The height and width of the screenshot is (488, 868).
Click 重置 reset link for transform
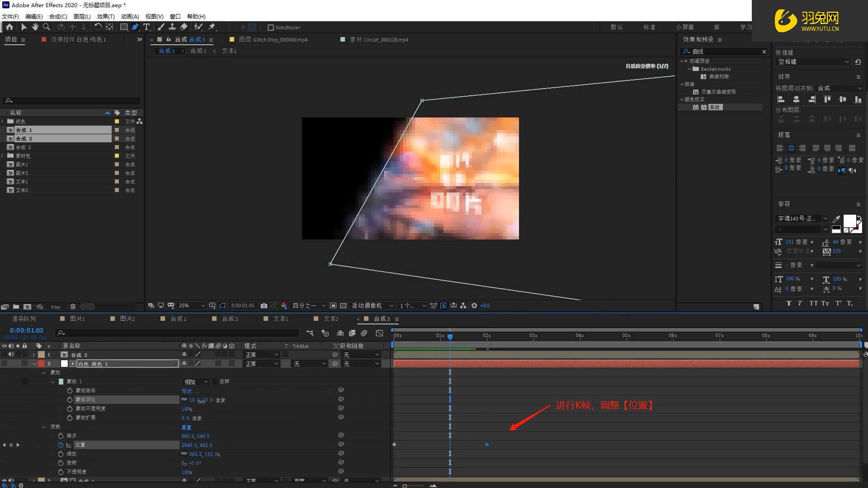186,427
